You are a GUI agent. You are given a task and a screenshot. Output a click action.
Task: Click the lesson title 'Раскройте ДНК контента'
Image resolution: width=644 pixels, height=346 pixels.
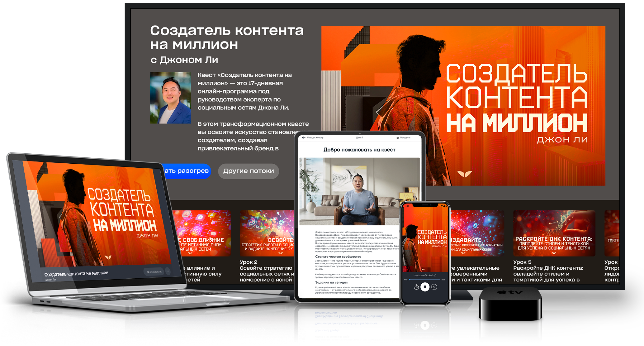coord(548,268)
